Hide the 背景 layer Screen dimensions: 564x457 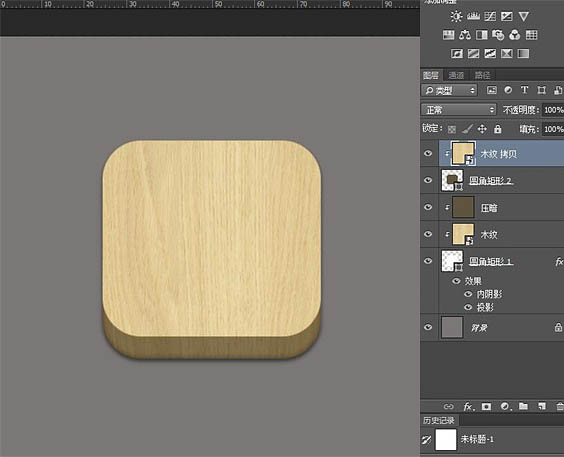tap(428, 327)
